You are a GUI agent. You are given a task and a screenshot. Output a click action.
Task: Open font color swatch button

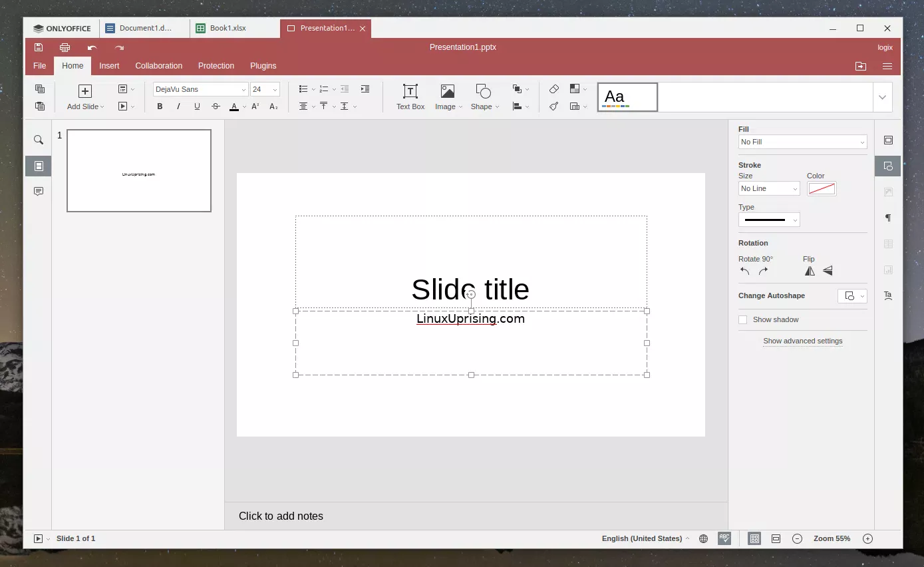(x=234, y=106)
